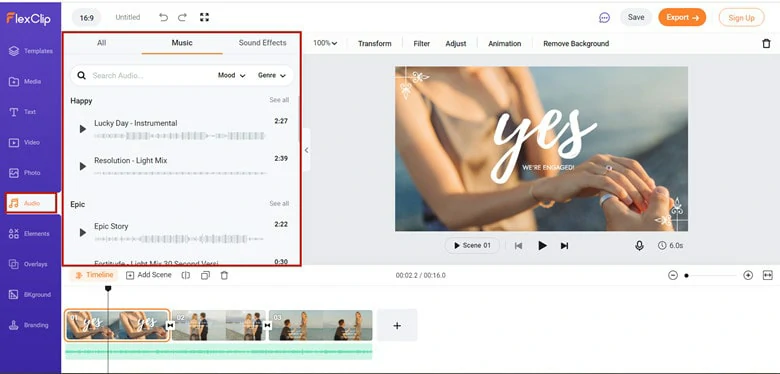
Task: Click See all next to Happy
Action: (x=279, y=100)
